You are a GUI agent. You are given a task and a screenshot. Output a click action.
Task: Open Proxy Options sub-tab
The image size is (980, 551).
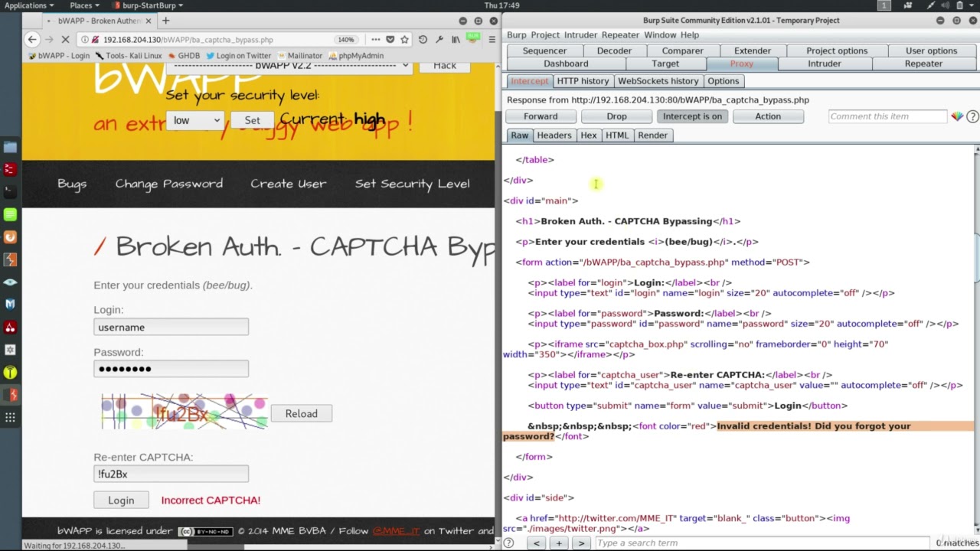point(724,81)
